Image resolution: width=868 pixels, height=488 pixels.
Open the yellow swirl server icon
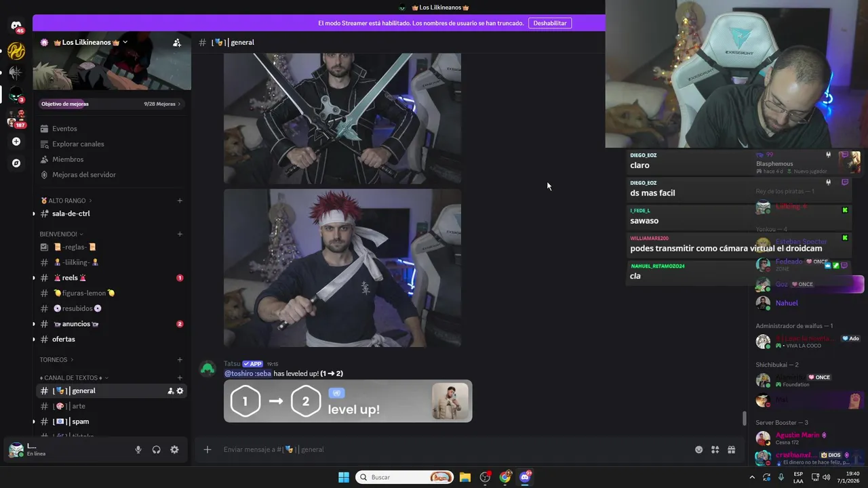coord(16,51)
